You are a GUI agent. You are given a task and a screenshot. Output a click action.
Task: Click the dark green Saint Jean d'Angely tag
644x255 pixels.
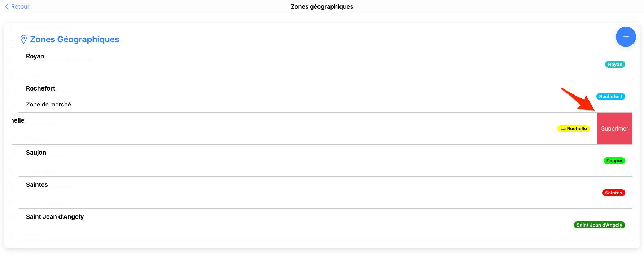click(x=599, y=225)
